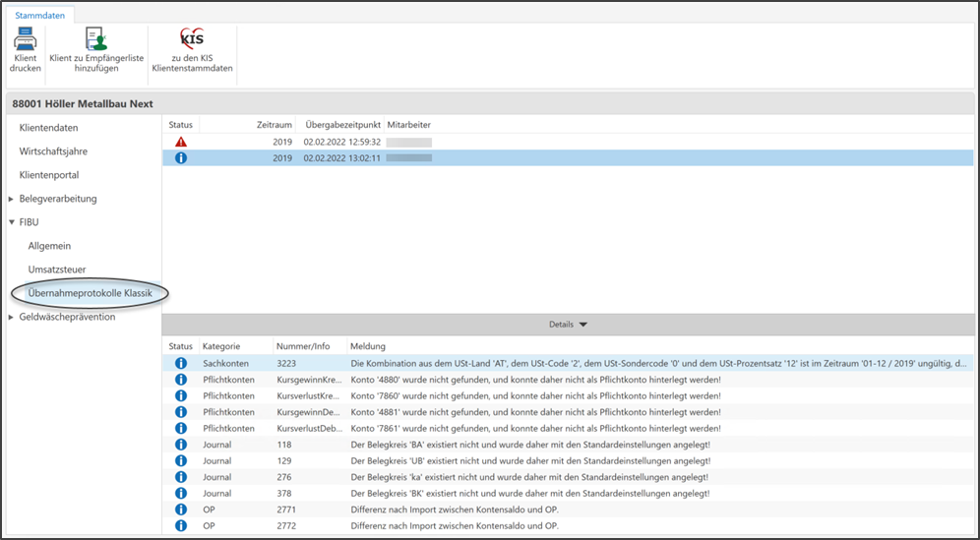
Task: Sort details by Kategorie column header
Action: (223, 346)
